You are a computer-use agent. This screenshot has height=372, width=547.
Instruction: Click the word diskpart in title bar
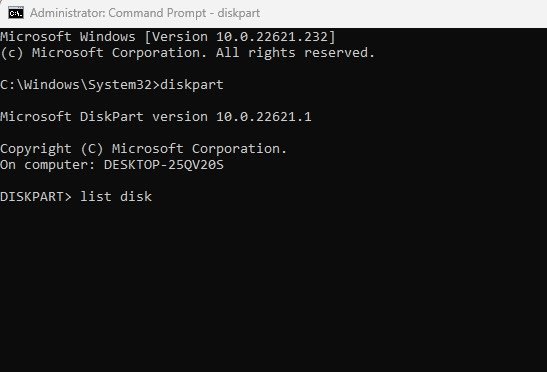(x=239, y=13)
